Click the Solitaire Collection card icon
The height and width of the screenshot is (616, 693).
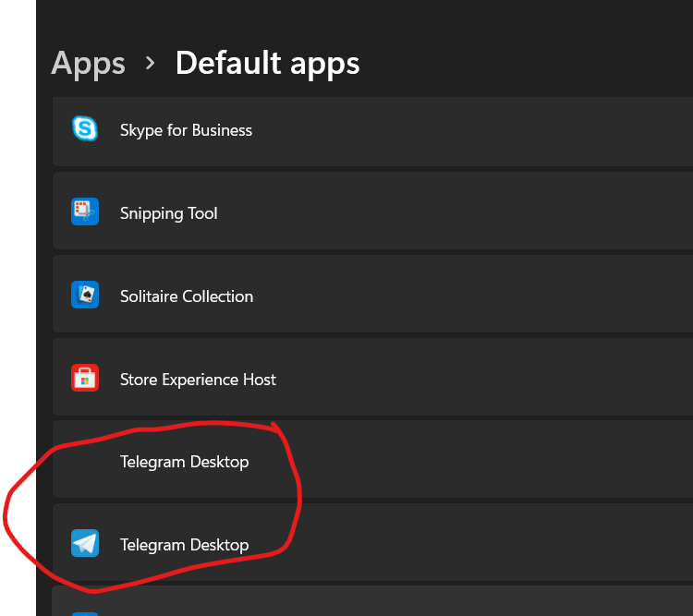[x=85, y=295]
